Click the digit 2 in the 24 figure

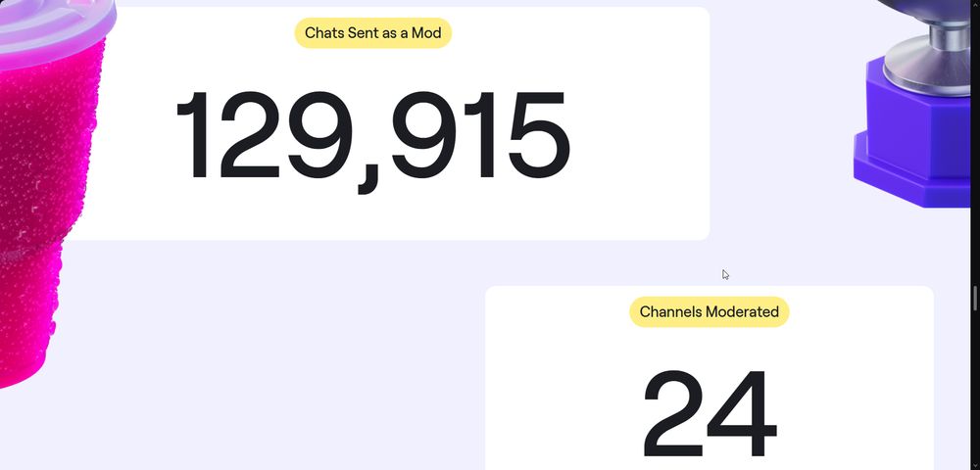(673, 413)
